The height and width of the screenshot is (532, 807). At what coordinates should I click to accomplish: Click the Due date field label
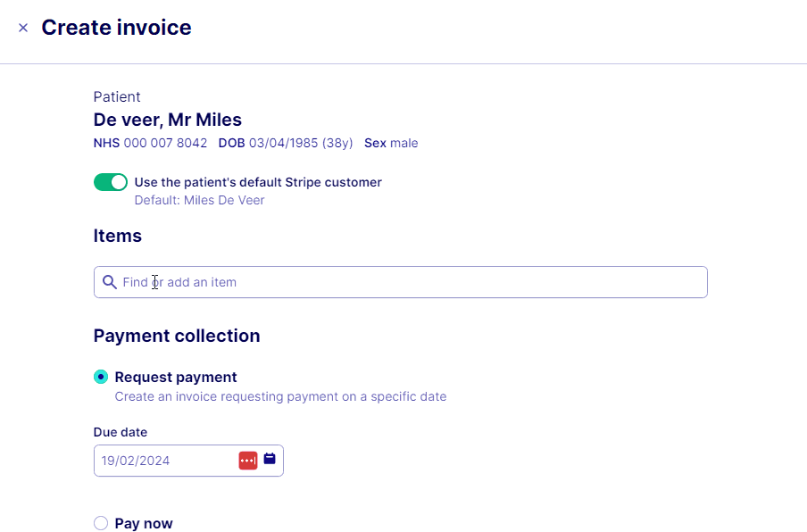click(121, 432)
